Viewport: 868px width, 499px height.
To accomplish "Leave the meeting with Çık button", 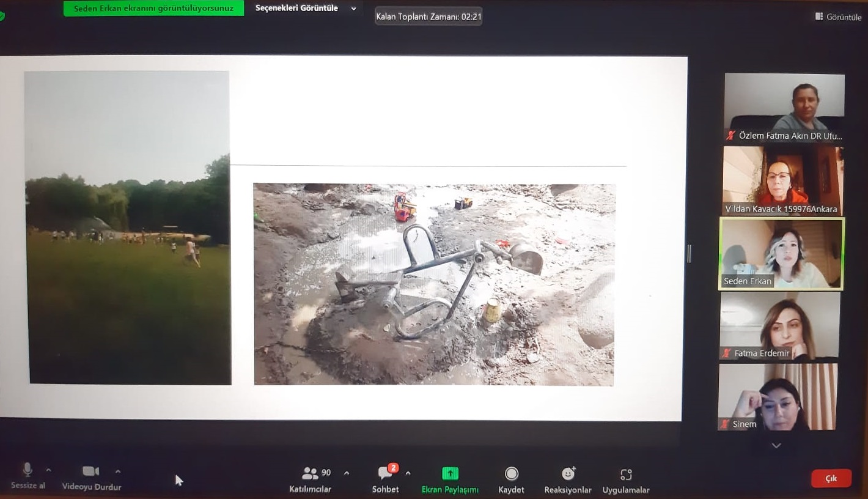I will click(831, 478).
